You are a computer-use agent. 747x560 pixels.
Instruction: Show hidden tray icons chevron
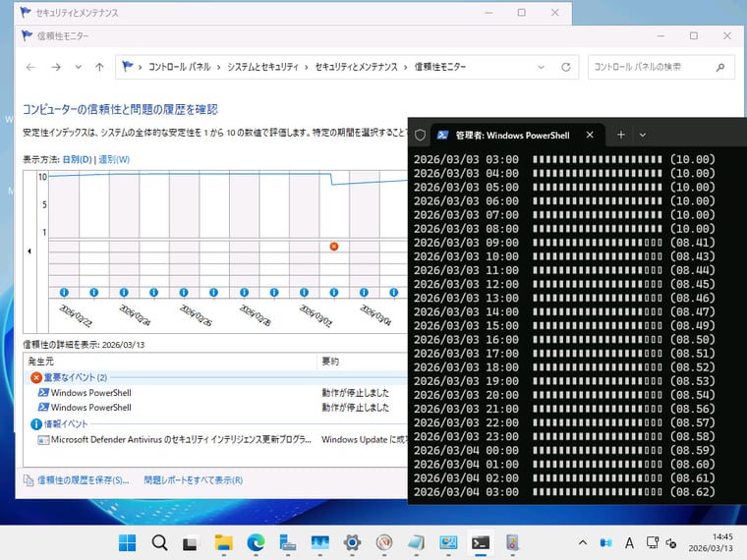click(x=582, y=543)
